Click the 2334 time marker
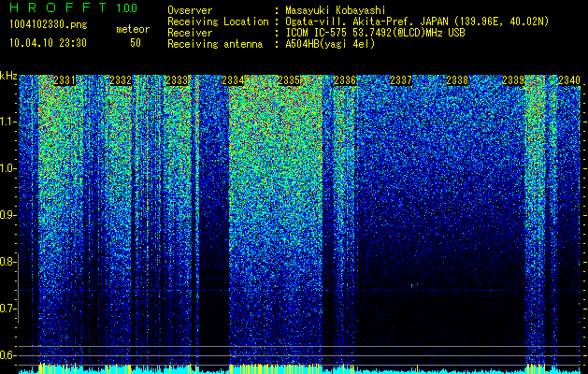 pos(233,80)
